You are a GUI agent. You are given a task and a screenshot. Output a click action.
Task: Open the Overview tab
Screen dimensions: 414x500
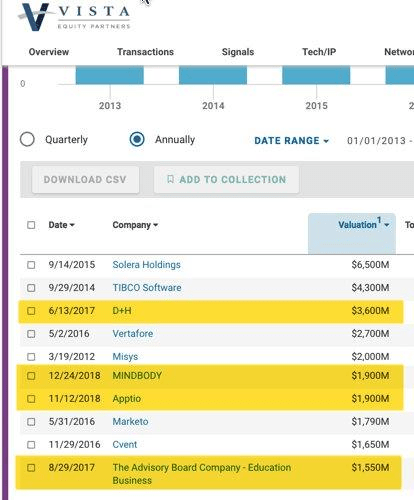click(49, 52)
